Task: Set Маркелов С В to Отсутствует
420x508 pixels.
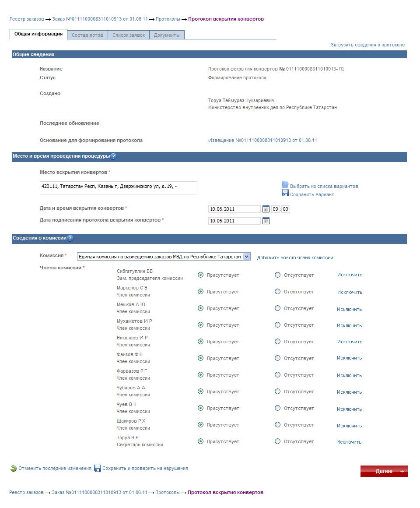Action: (278, 292)
